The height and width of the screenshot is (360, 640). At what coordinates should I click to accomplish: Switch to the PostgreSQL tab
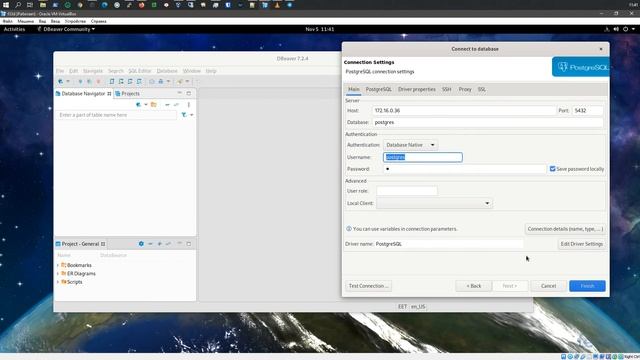[378, 89]
